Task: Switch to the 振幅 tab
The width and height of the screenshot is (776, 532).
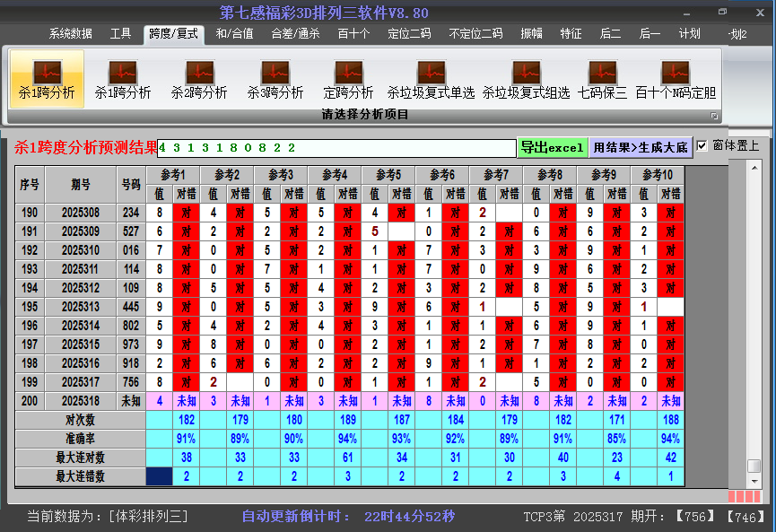Action: point(533,34)
